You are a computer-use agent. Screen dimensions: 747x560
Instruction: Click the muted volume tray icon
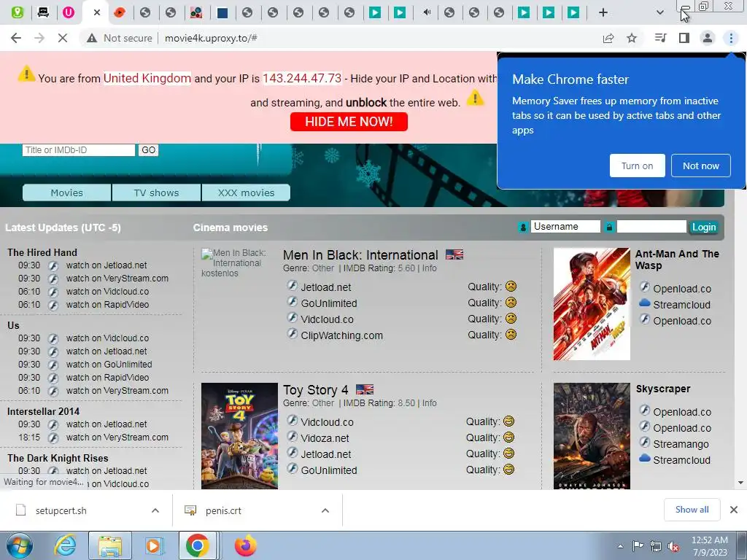click(673, 547)
